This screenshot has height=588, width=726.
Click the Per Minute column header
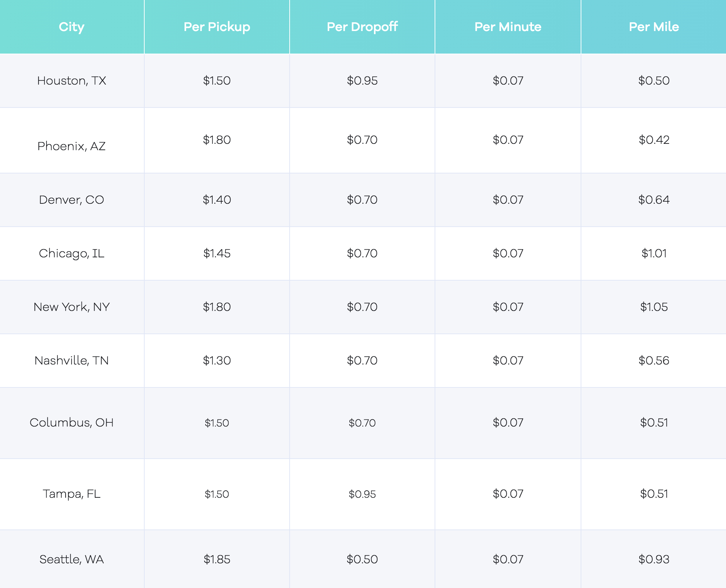click(508, 27)
